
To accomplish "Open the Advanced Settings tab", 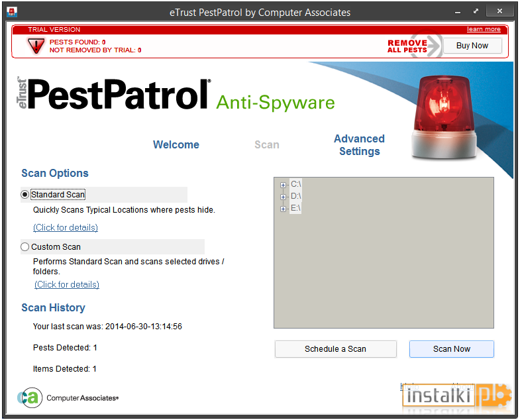I will [360, 145].
